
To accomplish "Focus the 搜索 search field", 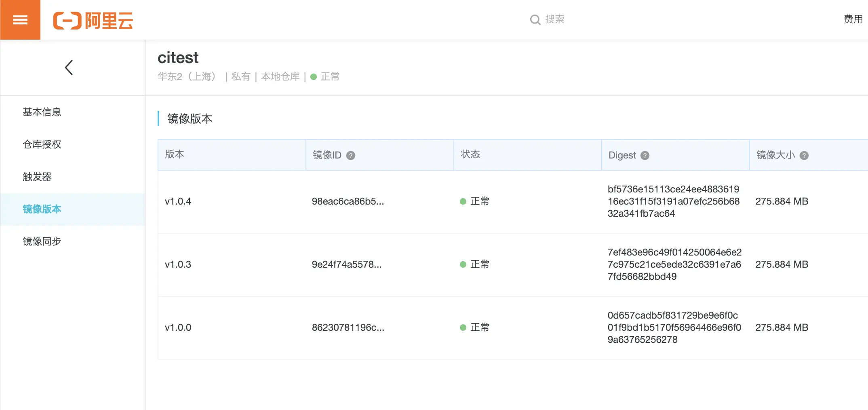I will (554, 19).
